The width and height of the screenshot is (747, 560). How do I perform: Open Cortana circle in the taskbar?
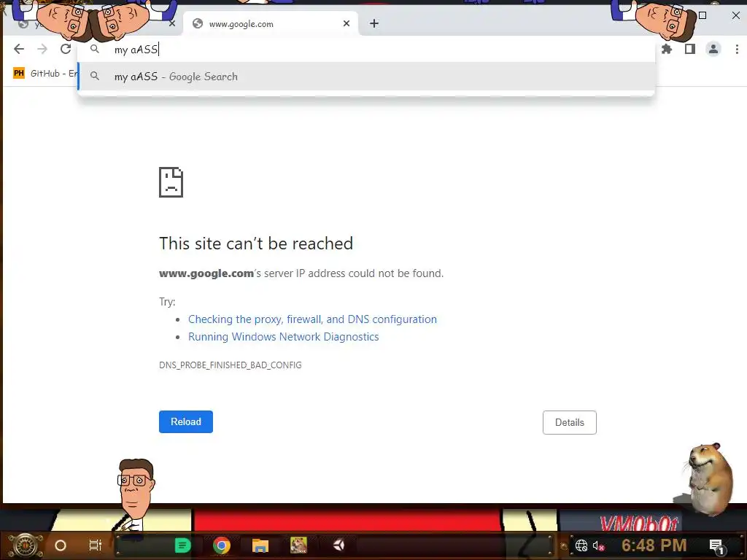61,545
